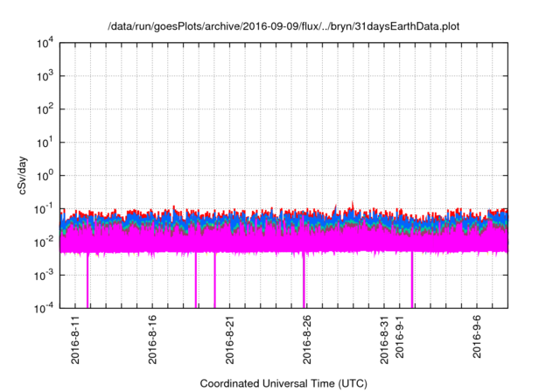Click the plot file path title
The image size is (560, 392).
coord(283,26)
